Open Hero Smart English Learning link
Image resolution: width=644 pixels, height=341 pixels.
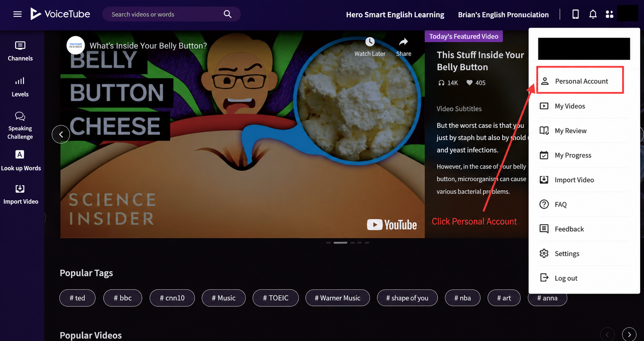395,15
